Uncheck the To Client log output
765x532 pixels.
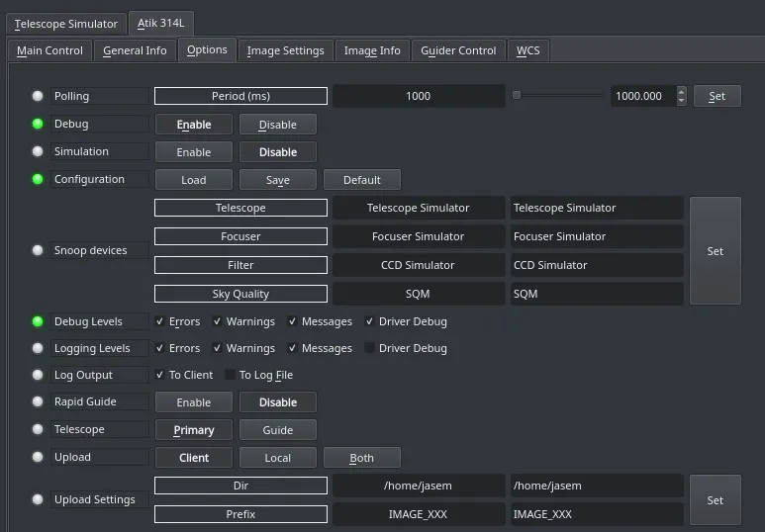tap(159, 375)
